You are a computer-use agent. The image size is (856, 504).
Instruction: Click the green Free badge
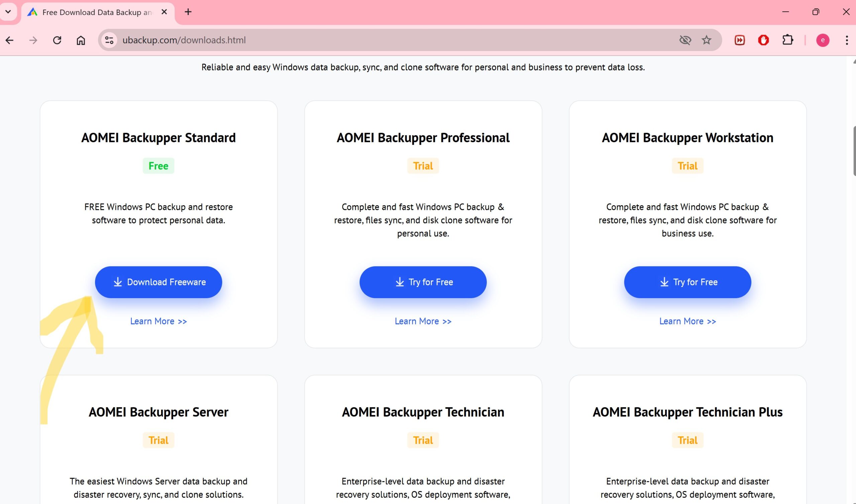click(158, 166)
